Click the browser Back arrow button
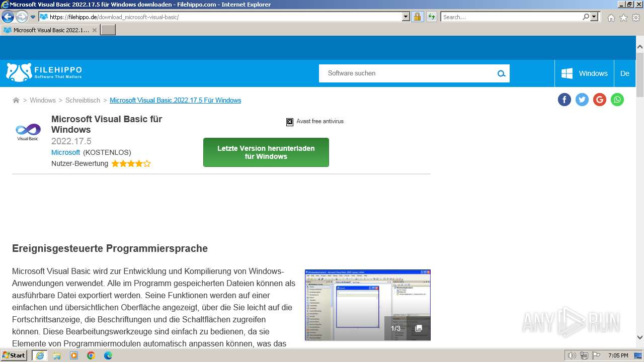 [8, 17]
